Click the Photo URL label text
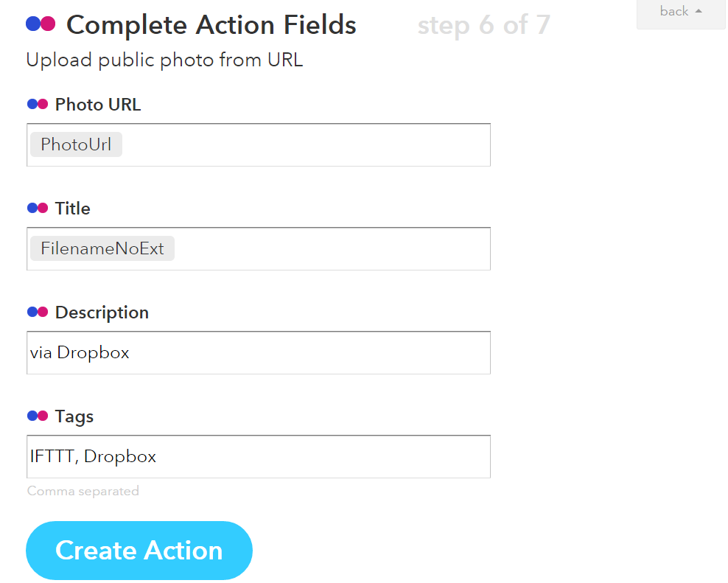Image resolution: width=728 pixels, height=583 pixels. click(98, 105)
